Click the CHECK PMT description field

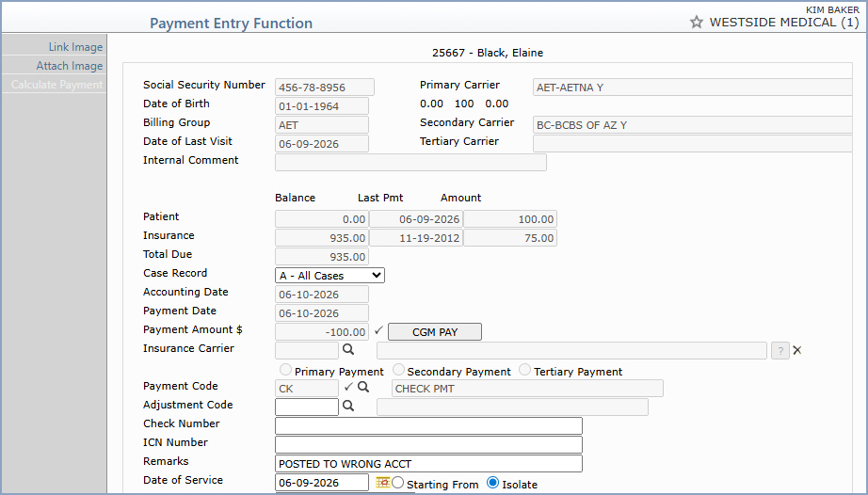tap(527, 389)
